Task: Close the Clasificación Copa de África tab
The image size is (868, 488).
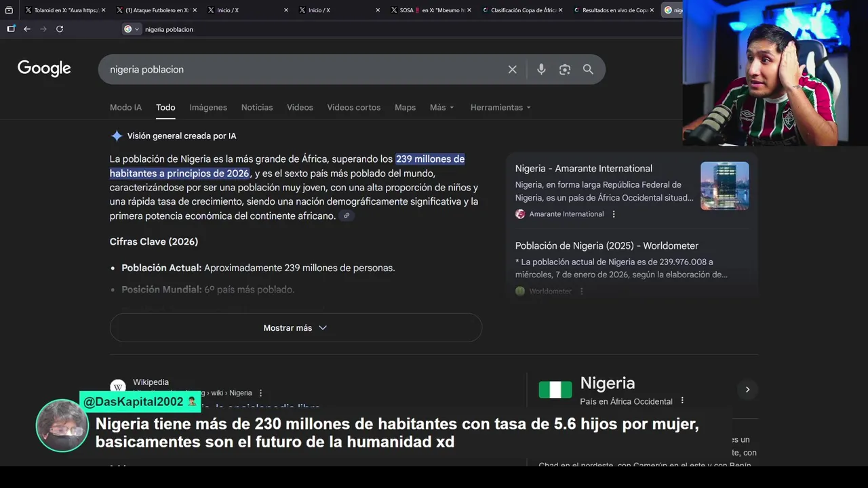Action: pyautogui.click(x=560, y=10)
